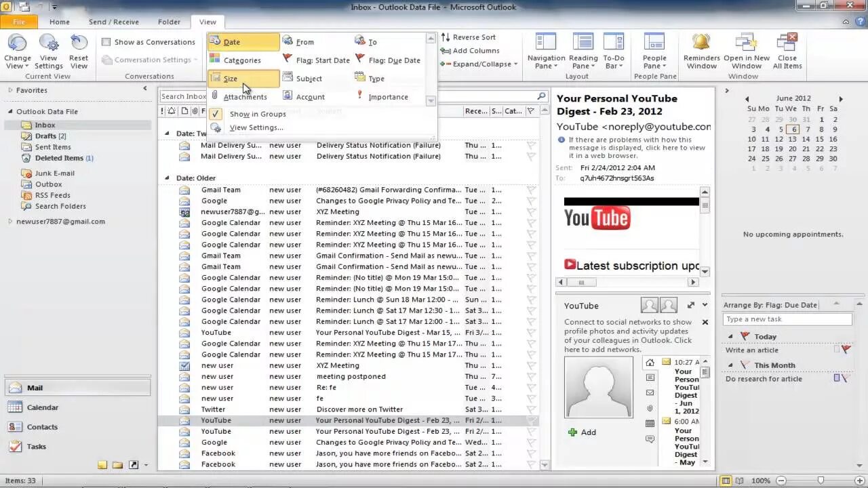868x488 pixels.
Task: Open To-Do Bar options
Action: [614, 52]
